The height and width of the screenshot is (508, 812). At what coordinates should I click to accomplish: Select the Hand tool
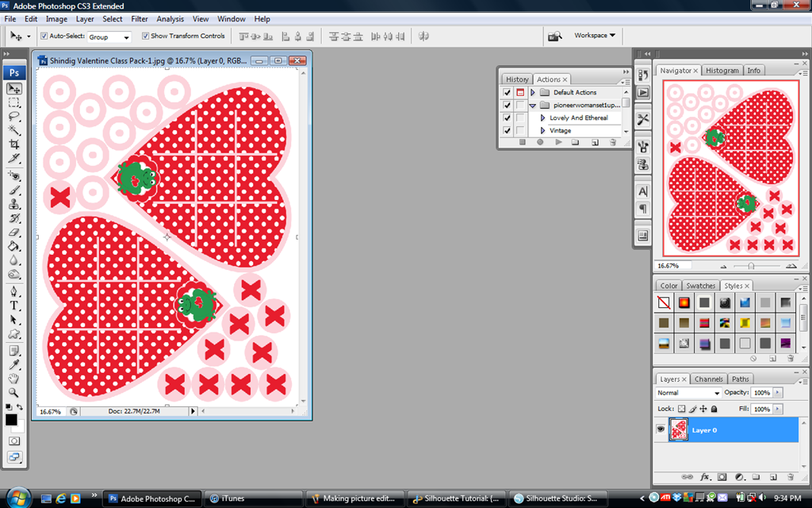click(14, 379)
